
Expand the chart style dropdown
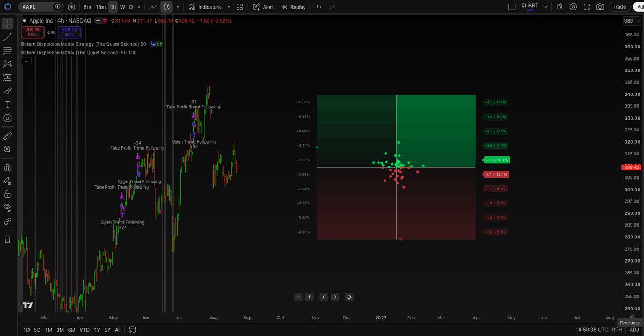tap(177, 7)
